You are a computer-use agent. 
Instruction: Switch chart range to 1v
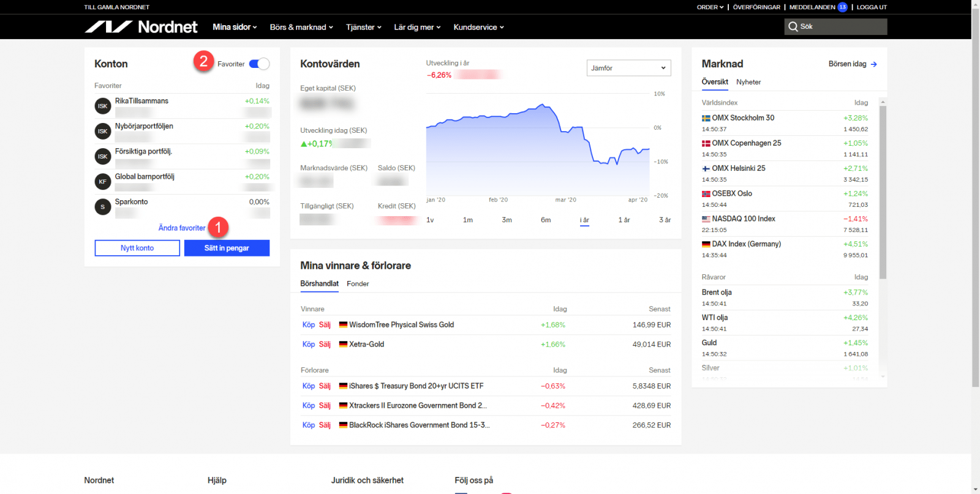point(430,220)
